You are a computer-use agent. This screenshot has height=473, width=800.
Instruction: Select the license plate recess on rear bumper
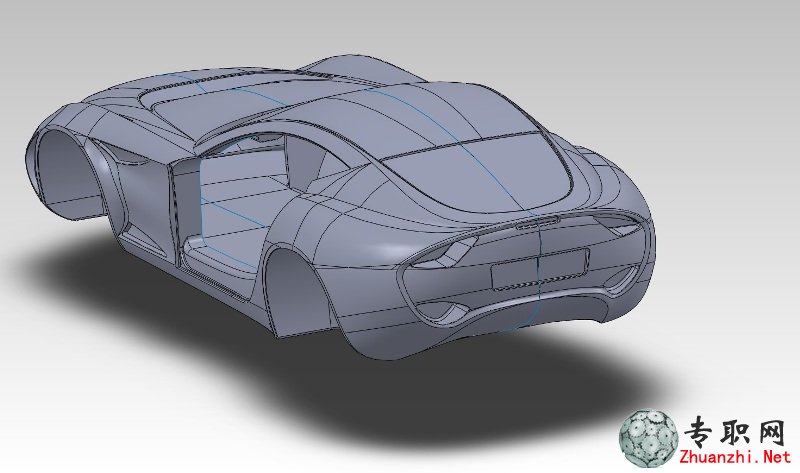539,269
